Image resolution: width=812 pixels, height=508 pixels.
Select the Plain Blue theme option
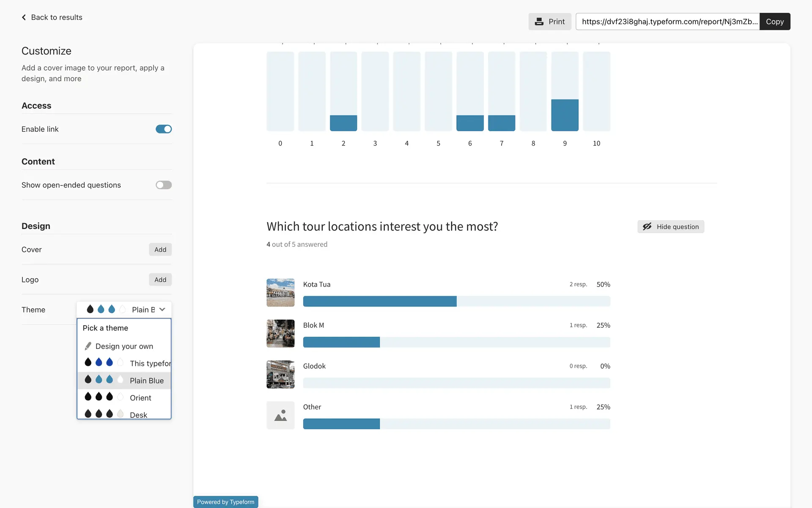(x=146, y=381)
